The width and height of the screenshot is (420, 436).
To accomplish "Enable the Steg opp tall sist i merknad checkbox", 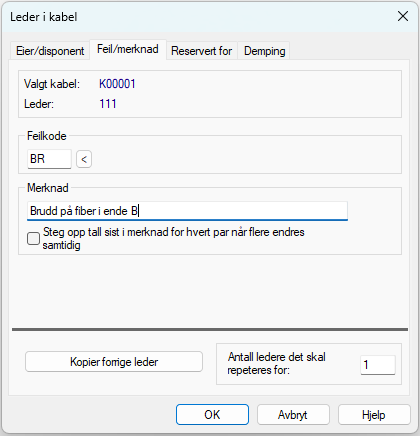I will pyautogui.click(x=33, y=239).
